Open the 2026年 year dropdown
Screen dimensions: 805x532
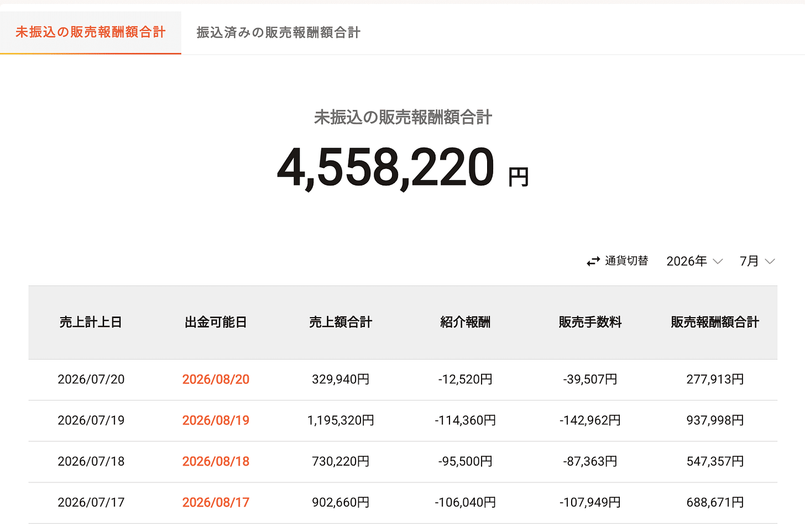coord(694,261)
